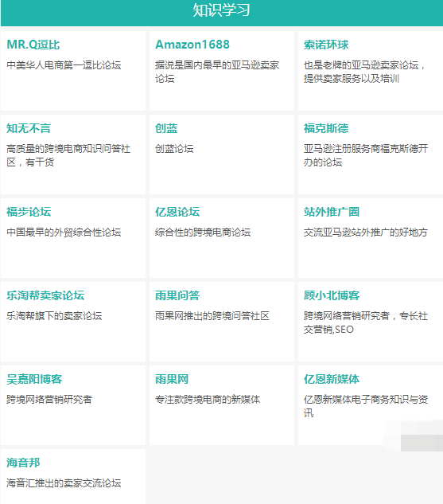Select the 知无不言 Q&A community link
This screenshot has height=504, width=443.
point(29,128)
